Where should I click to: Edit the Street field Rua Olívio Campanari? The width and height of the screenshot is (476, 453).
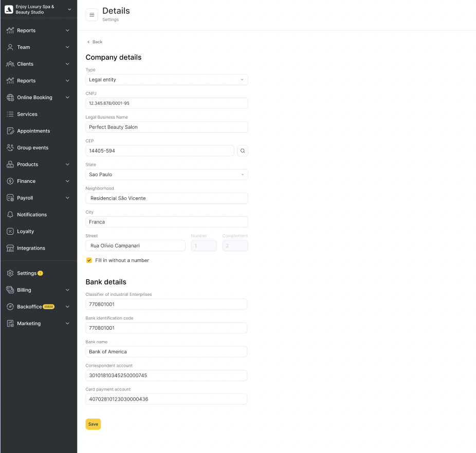pyautogui.click(x=135, y=246)
